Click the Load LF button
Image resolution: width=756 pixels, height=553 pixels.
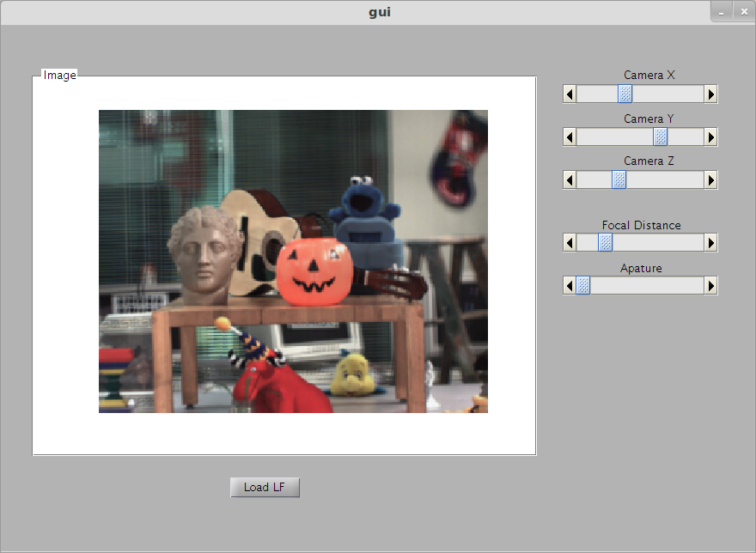point(265,488)
